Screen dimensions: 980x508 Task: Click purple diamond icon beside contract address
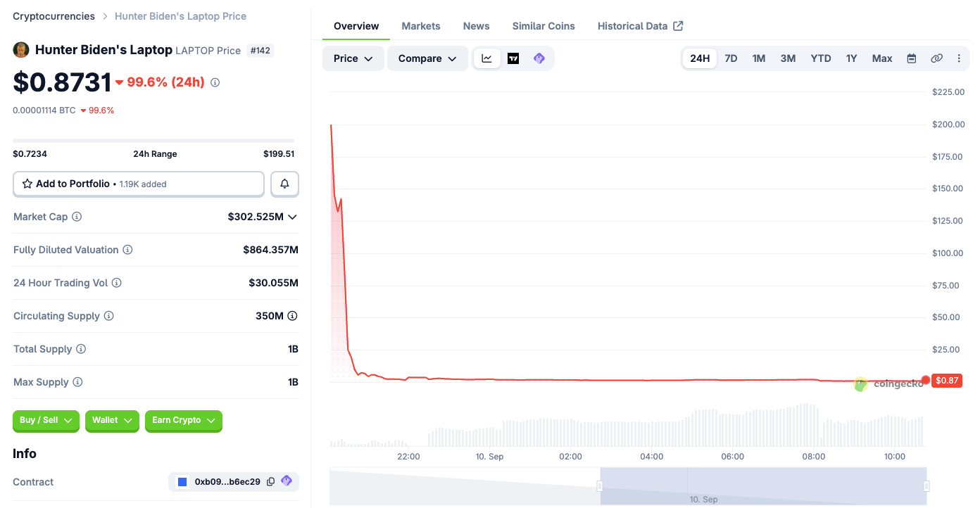[x=287, y=481]
